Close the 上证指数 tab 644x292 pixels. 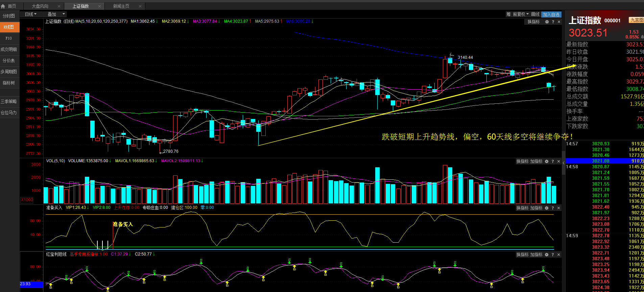coord(100,6)
